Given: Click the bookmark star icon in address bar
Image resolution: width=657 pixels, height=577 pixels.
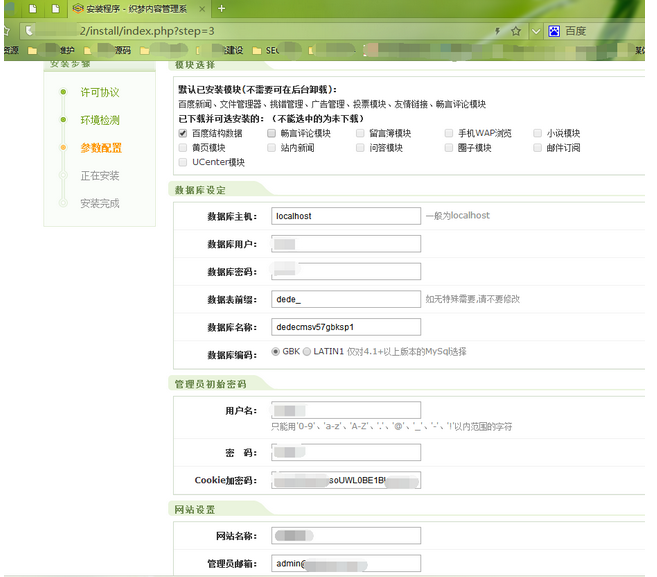Looking at the screenshot, I should pos(516,31).
